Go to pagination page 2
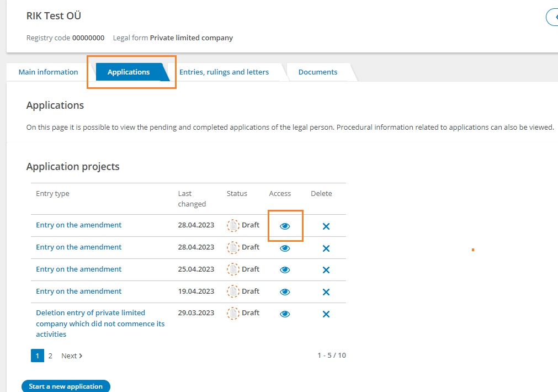The image size is (558, 392). click(x=50, y=356)
